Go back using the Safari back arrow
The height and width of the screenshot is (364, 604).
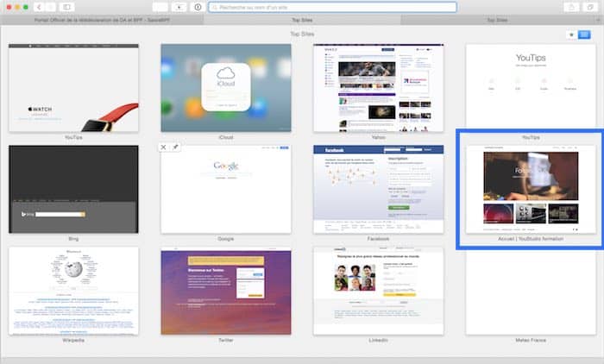(39, 7)
